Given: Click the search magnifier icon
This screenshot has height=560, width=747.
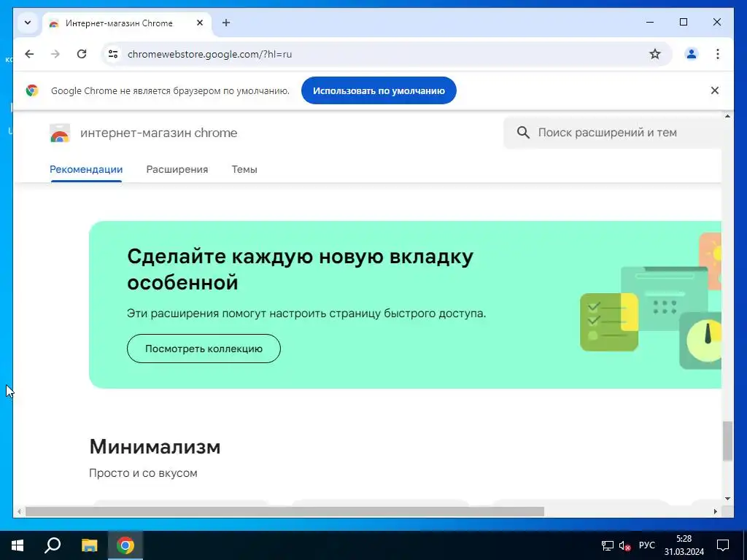Looking at the screenshot, I should (x=523, y=133).
